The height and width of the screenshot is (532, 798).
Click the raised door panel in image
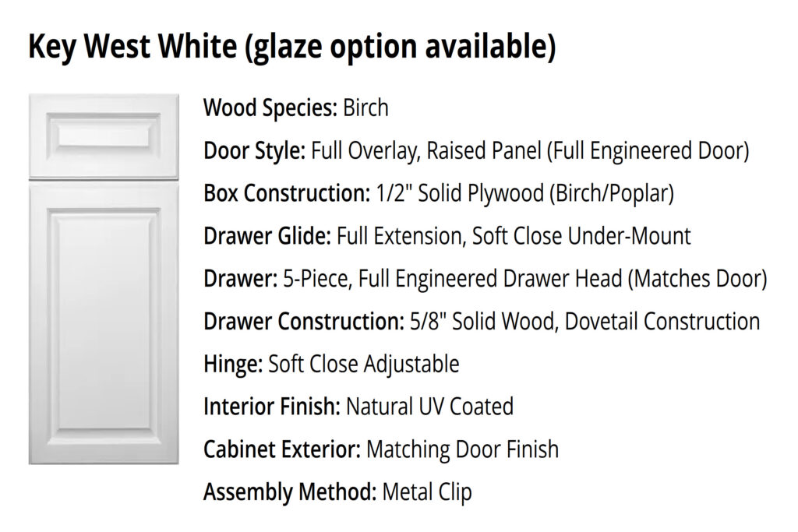coord(104,323)
